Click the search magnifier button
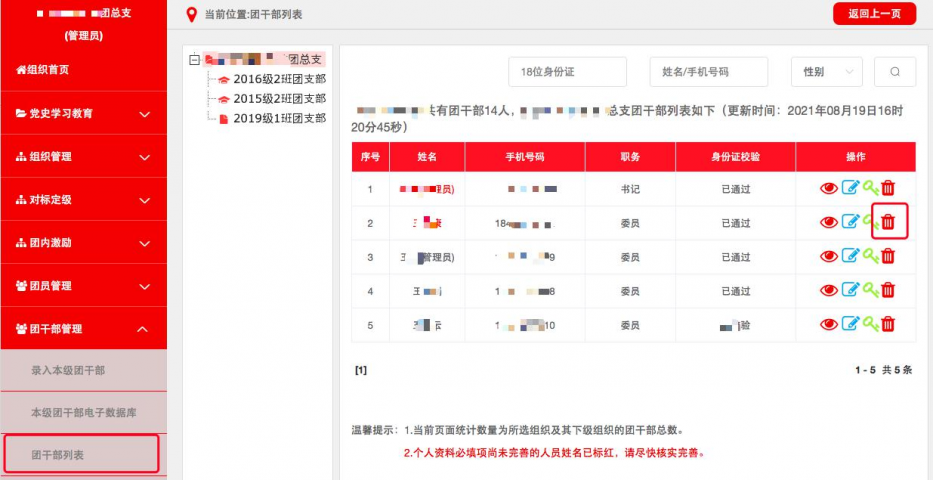 coord(895,72)
